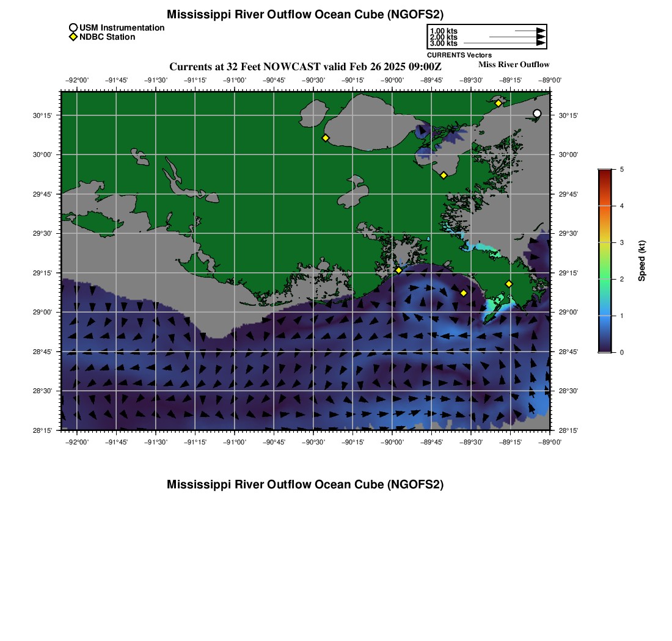
Task: Click the NDBC Station diamond in the legend
Action: [73, 37]
